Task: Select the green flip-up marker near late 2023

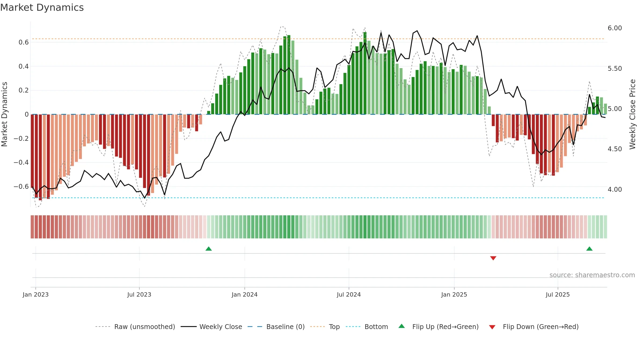Action: (209, 249)
